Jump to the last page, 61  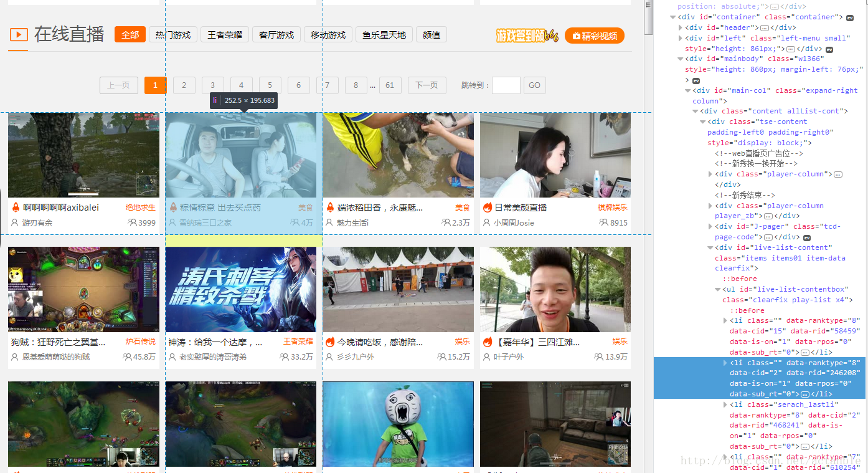pyautogui.click(x=390, y=85)
